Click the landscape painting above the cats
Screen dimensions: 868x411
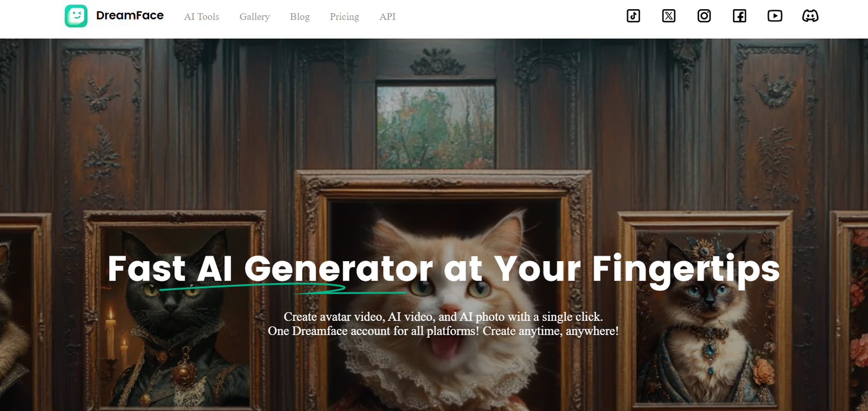point(436,125)
